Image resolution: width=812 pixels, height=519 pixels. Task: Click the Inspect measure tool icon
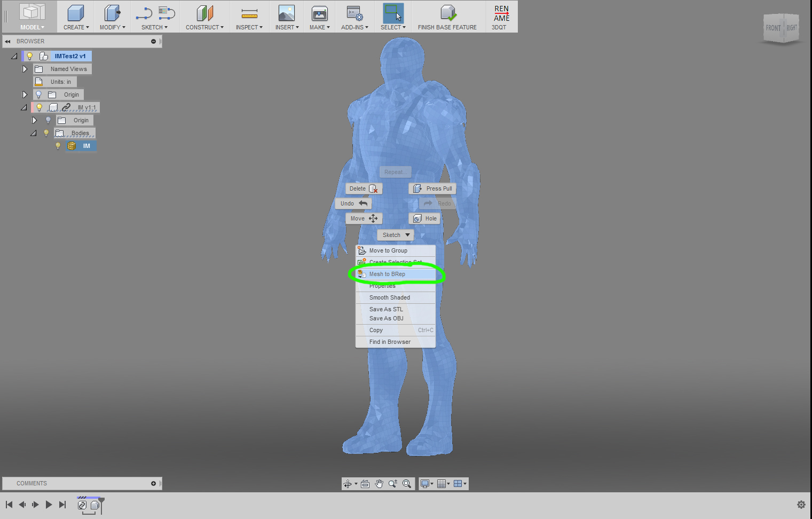[x=249, y=13]
